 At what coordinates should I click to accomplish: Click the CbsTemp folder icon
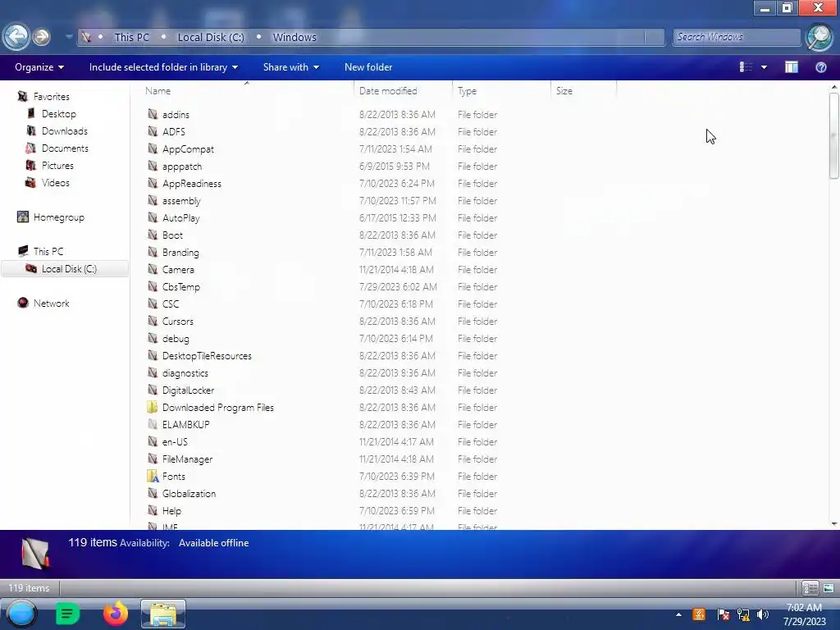153,286
